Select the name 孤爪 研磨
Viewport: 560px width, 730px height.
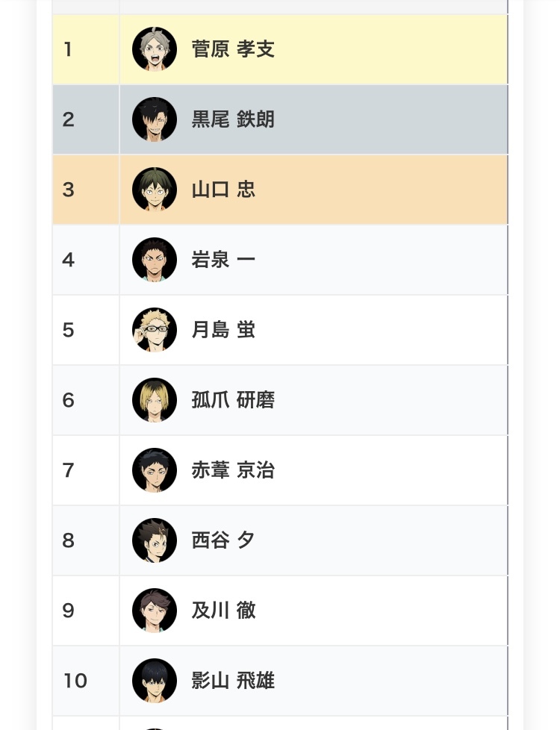click(233, 400)
